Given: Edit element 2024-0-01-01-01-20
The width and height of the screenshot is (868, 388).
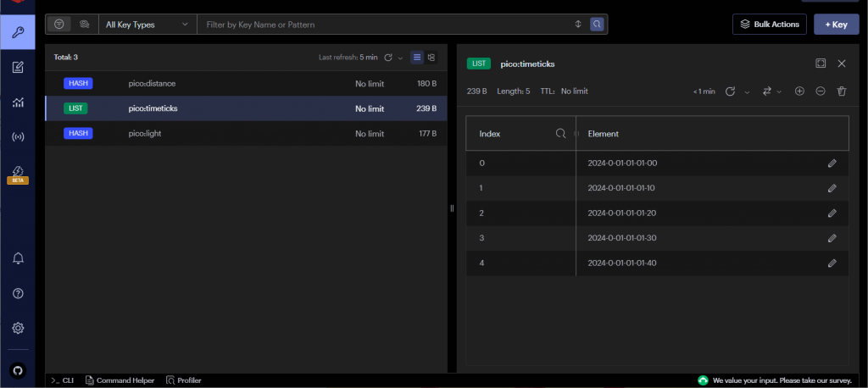Looking at the screenshot, I should 832,213.
